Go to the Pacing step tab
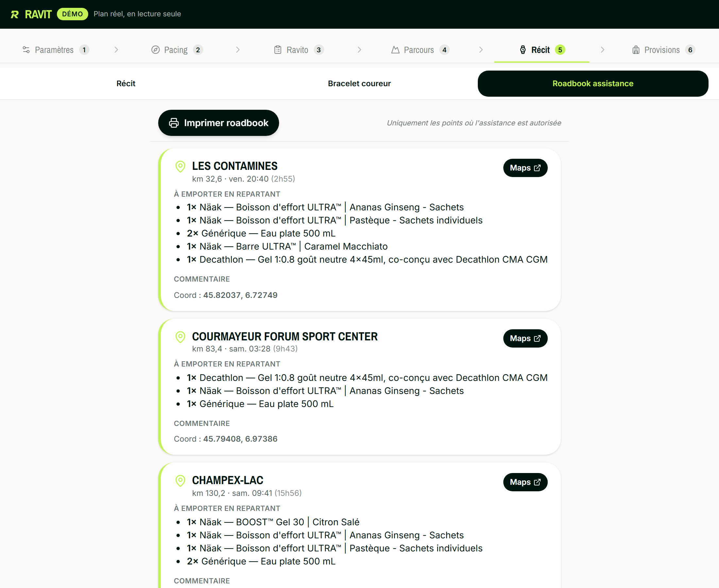Image resolution: width=719 pixels, height=588 pixels. coord(177,50)
